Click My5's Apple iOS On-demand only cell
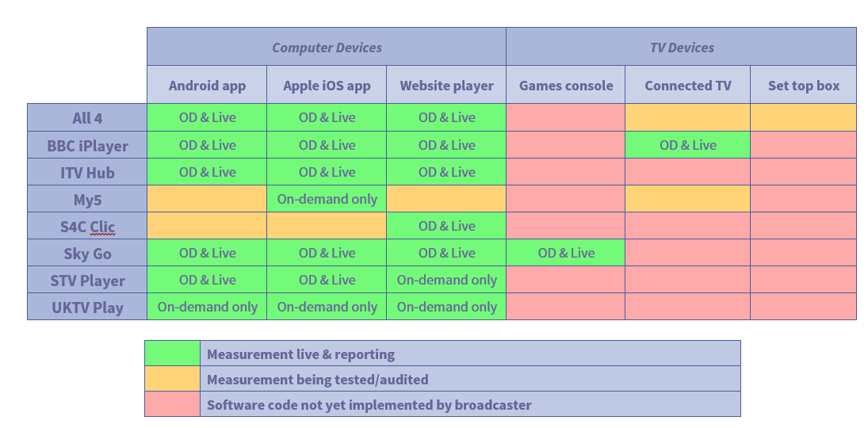This screenshot has width=868, height=428. point(327,199)
